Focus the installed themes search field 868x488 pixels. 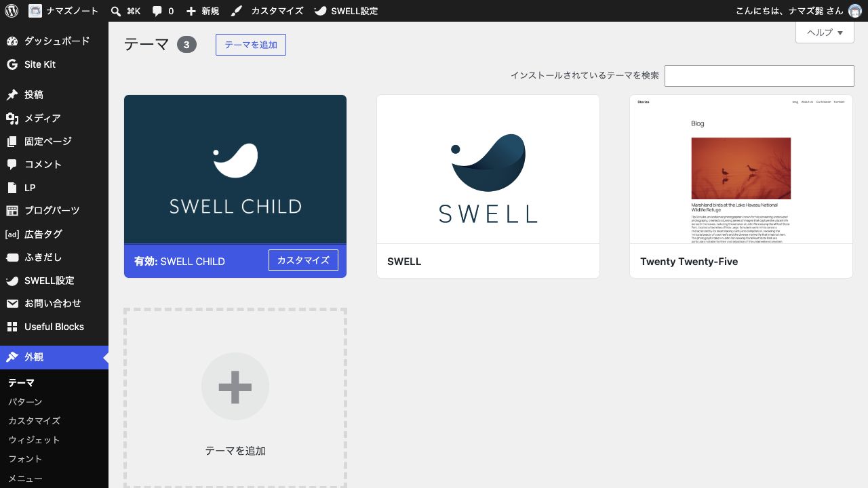(x=759, y=76)
